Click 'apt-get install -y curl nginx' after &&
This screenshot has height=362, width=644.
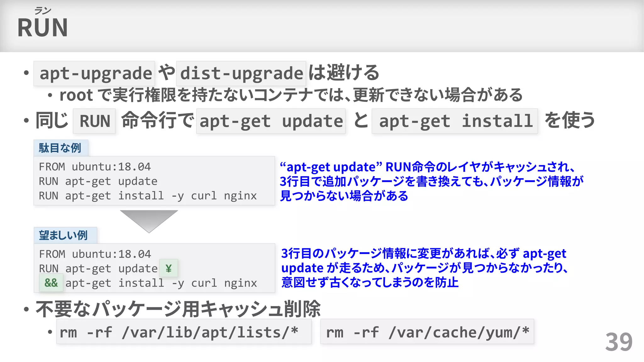click(x=161, y=283)
